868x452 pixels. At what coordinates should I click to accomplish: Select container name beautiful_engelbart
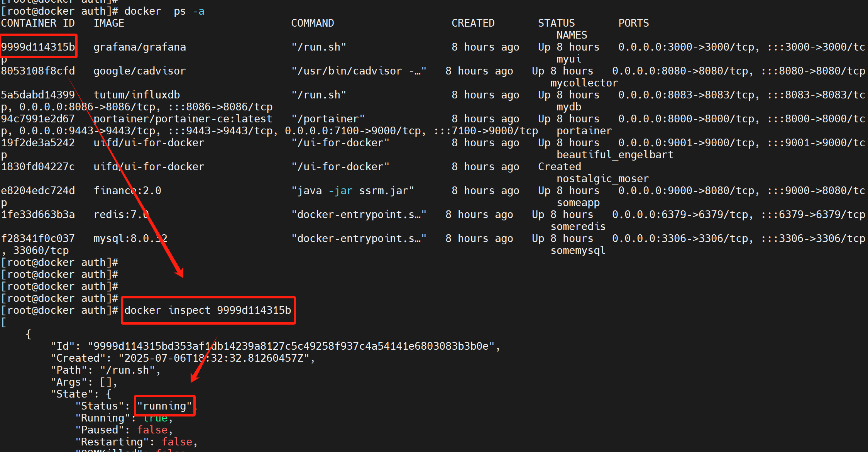click(x=615, y=154)
